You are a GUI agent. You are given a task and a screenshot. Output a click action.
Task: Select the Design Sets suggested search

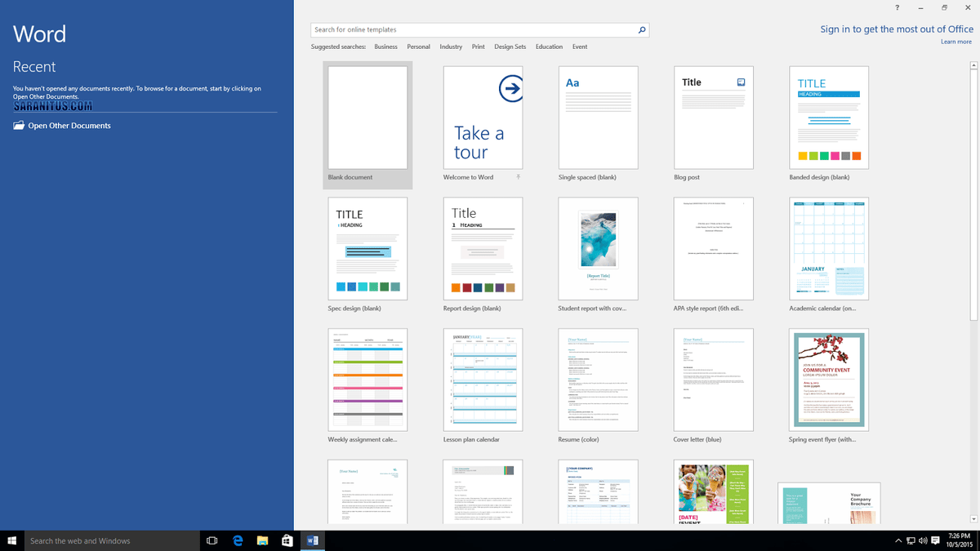(510, 47)
